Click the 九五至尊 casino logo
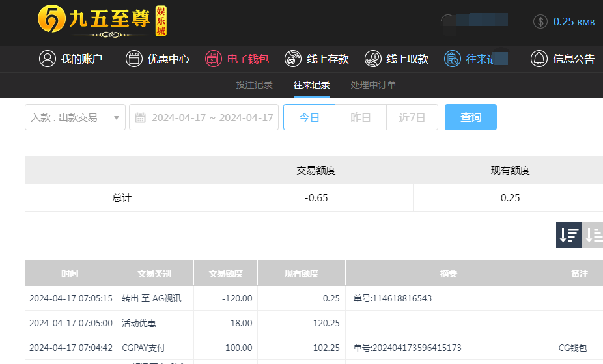This screenshot has width=603, height=364. [102, 21]
